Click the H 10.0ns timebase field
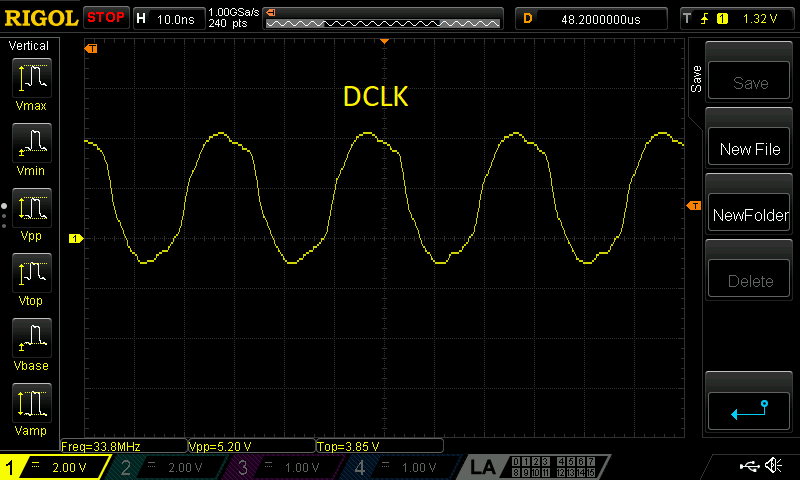 pos(169,19)
